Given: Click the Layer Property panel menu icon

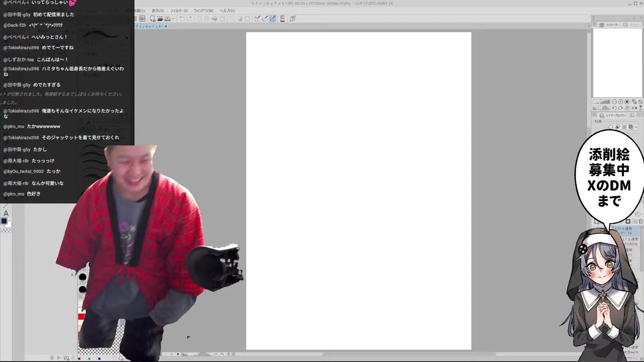Looking at the screenshot, I should (x=595, y=115).
